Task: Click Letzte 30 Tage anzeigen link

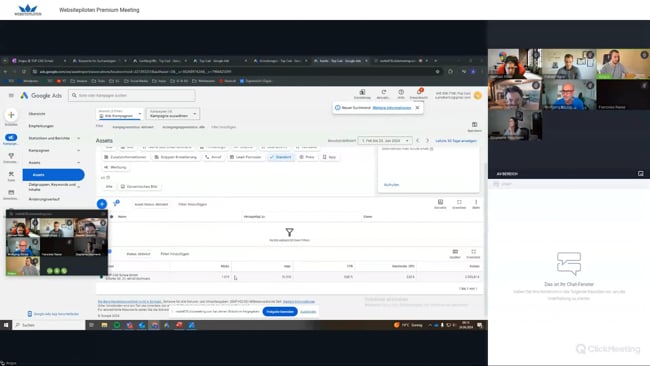Action: (x=456, y=141)
